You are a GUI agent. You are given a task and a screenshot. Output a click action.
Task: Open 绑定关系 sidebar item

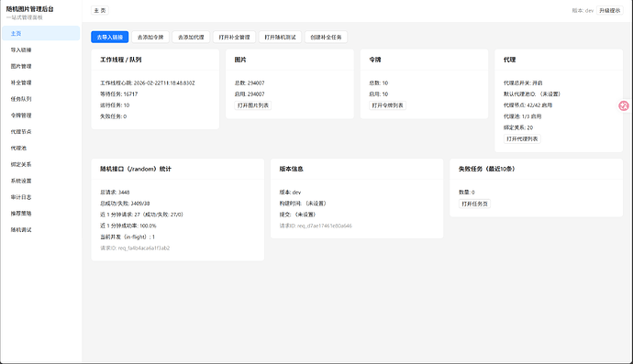pyautogui.click(x=40, y=164)
